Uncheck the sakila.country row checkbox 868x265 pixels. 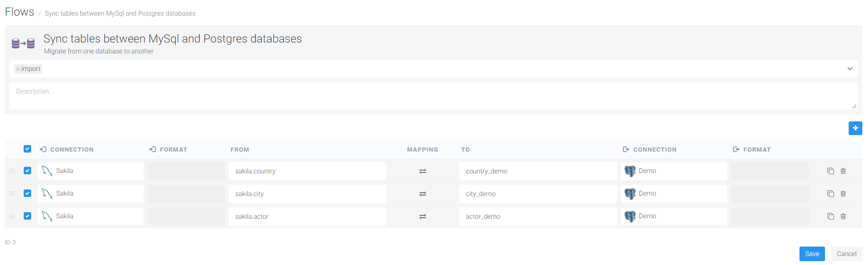(x=27, y=171)
